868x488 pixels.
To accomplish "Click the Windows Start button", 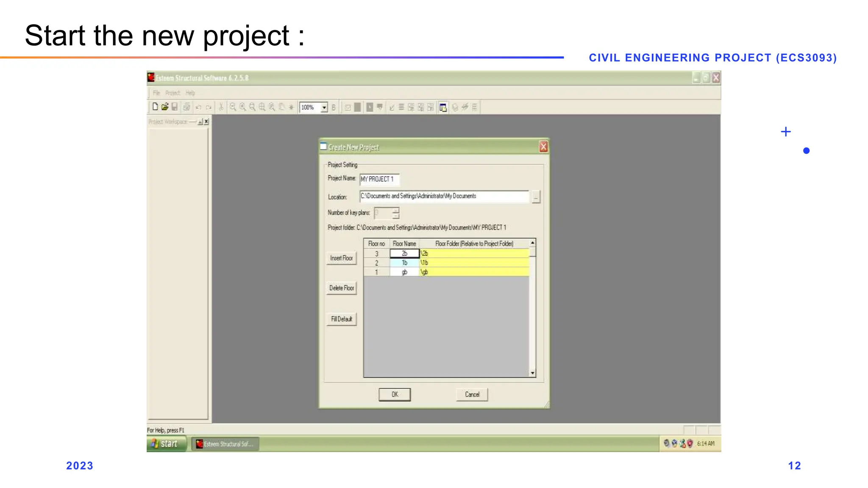I will [x=167, y=444].
